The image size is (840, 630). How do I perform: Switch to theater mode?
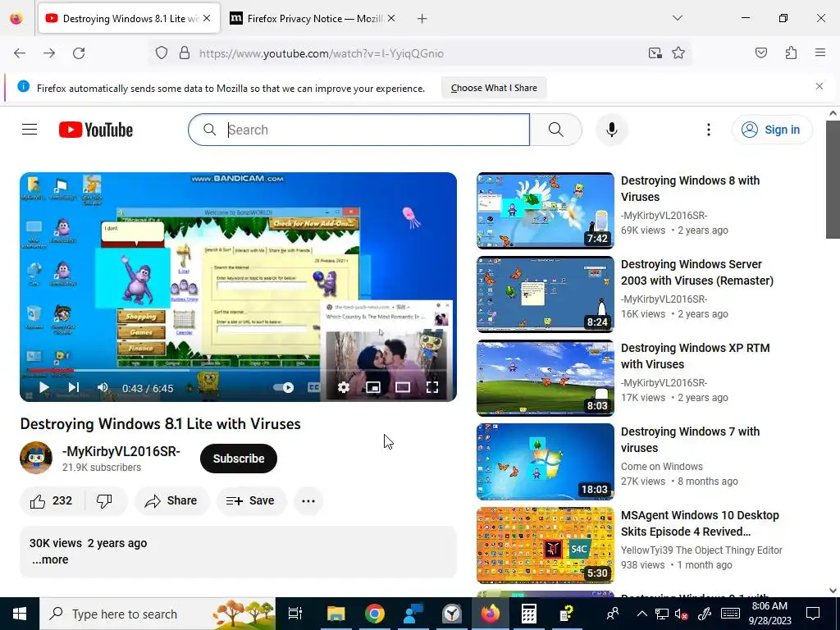pos(402,387)
